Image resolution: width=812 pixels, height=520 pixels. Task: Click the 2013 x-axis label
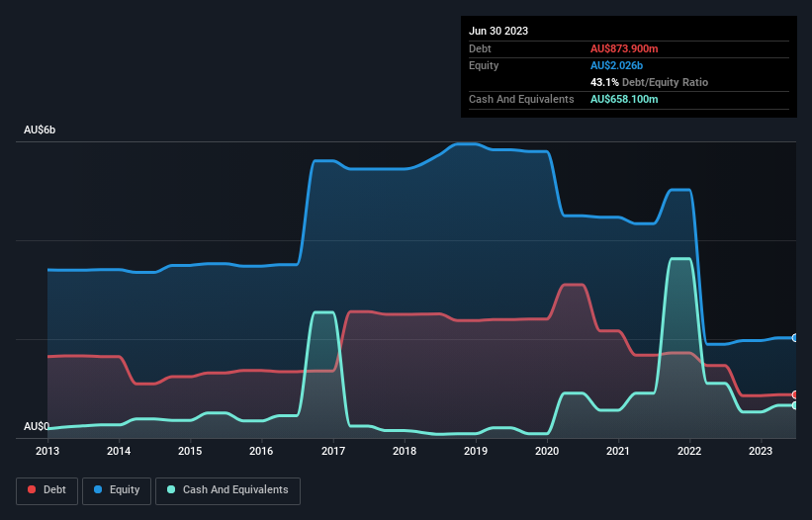[x=47, y=451]
